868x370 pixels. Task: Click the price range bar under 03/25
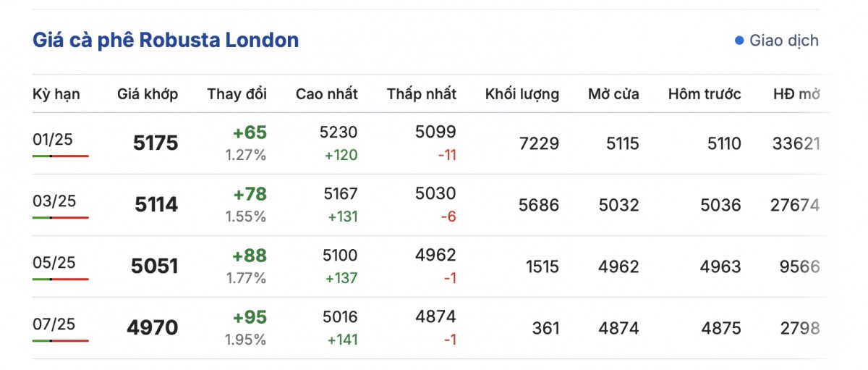pyautogui.click(x=61, y=217)
